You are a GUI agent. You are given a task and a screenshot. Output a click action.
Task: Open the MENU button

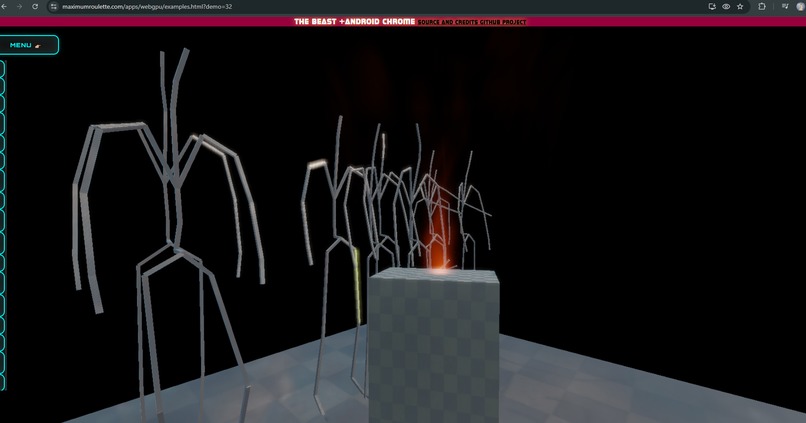[x=28, y=45]
